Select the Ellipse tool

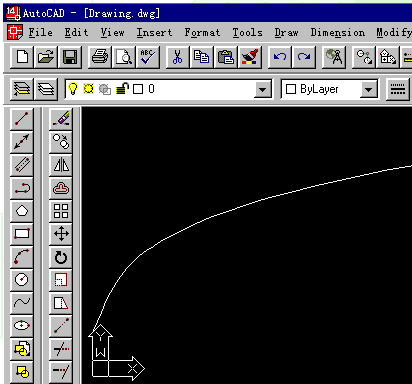tap(22, 325)
